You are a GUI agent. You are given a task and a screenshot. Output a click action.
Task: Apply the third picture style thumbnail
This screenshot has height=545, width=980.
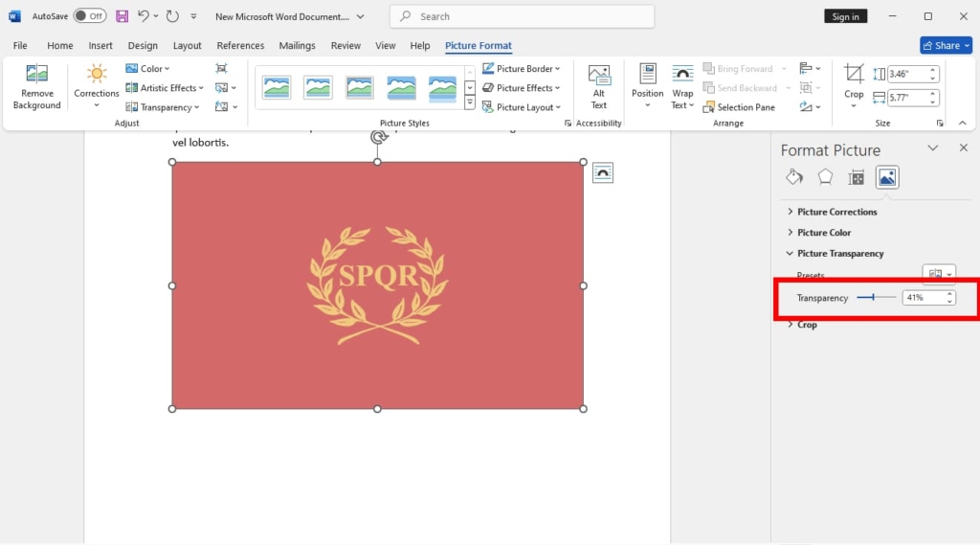point(360,87)
